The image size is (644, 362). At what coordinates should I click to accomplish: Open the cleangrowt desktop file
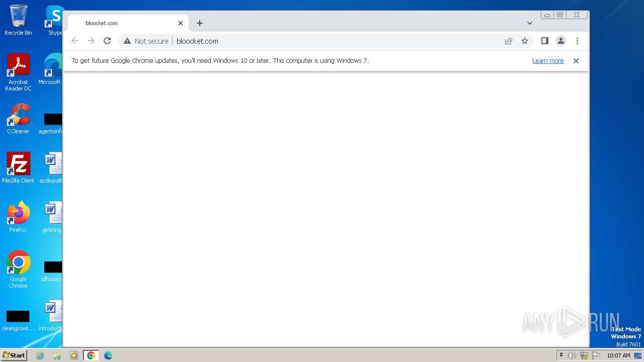click(x=18, y=320)
